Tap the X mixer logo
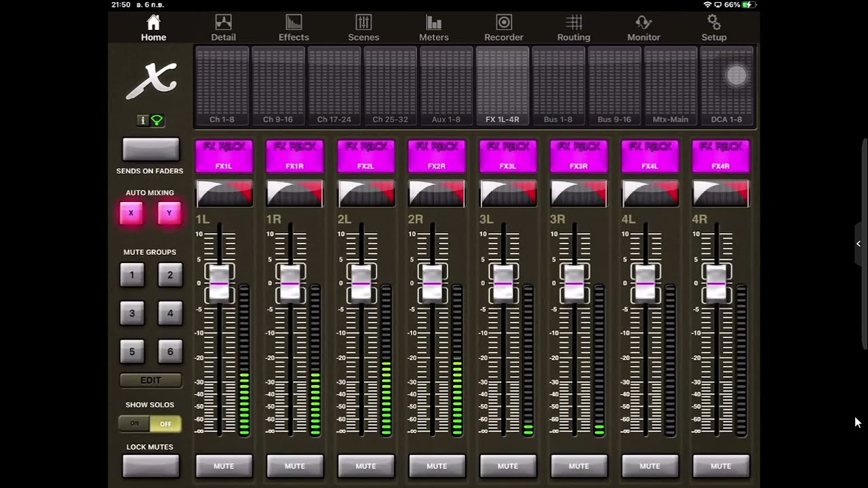Image resolution: width=868 pixels, height=488 pixels. tap(151, 81)
